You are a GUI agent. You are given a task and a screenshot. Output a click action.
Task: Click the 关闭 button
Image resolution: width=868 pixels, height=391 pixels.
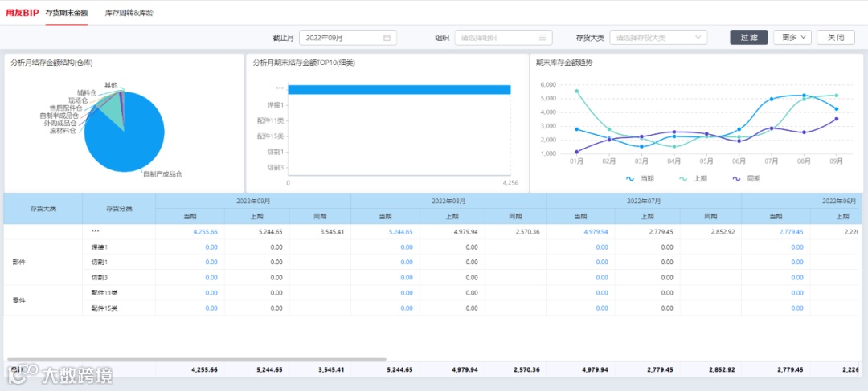click(836, 38)
